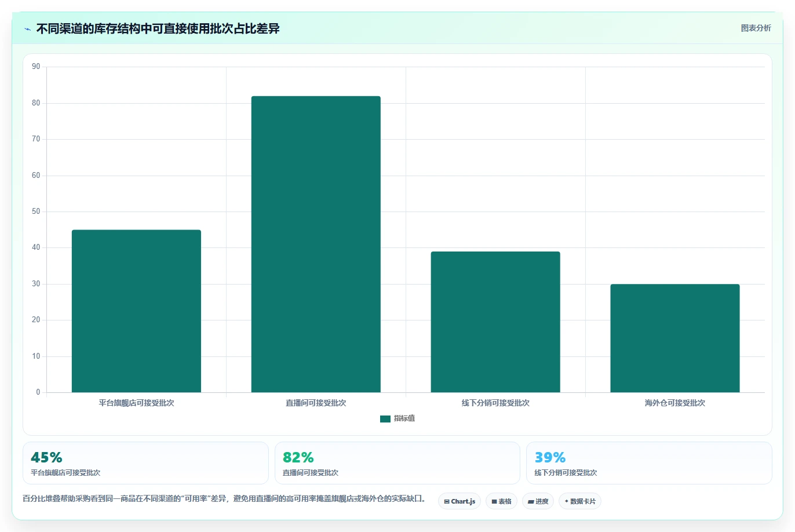The height and width of the screenshot is (532, 795).
Task: Click the chart title 不同渠道的库存结构中可直接使用批次占比差异
Action: click(158, 28)
